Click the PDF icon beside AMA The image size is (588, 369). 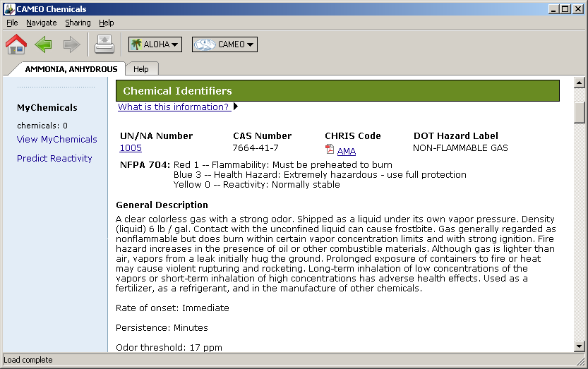(x=330, y=150)
